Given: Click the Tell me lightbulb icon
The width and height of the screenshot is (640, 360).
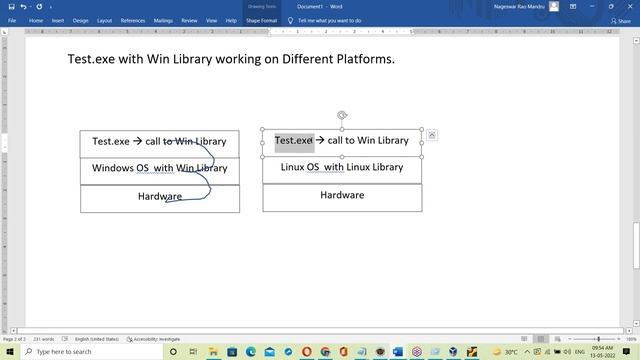Looking at the screenshot, I should 290,20.
